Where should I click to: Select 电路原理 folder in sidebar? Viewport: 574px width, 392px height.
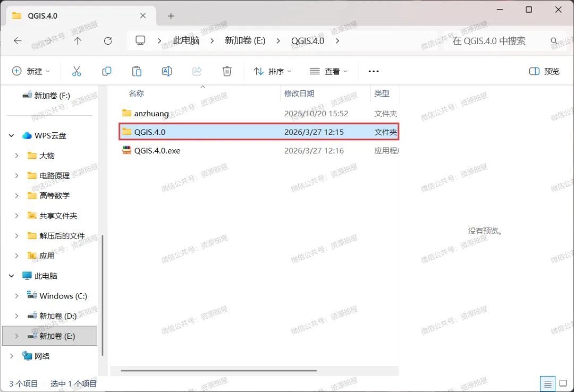55,176
